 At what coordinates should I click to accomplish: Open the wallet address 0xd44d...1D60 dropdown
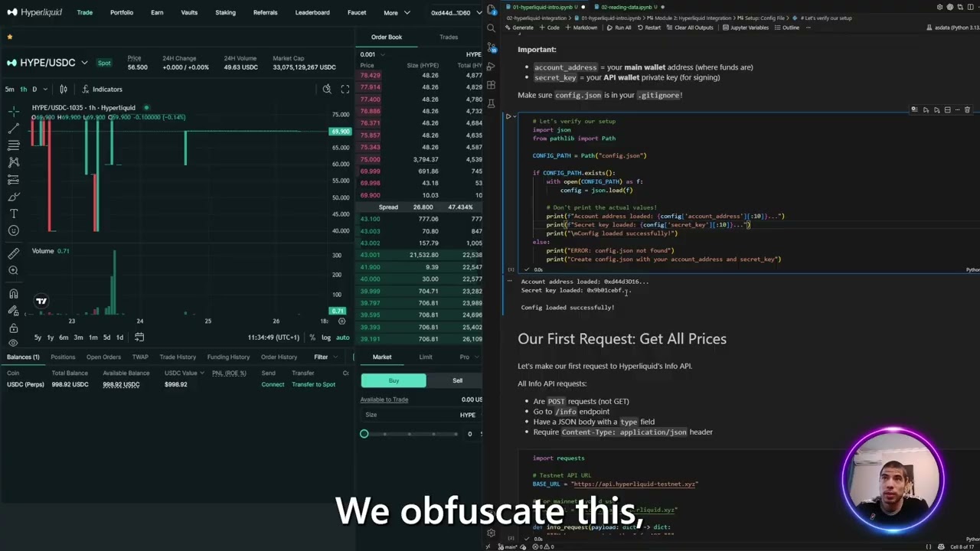click(455, 12)
